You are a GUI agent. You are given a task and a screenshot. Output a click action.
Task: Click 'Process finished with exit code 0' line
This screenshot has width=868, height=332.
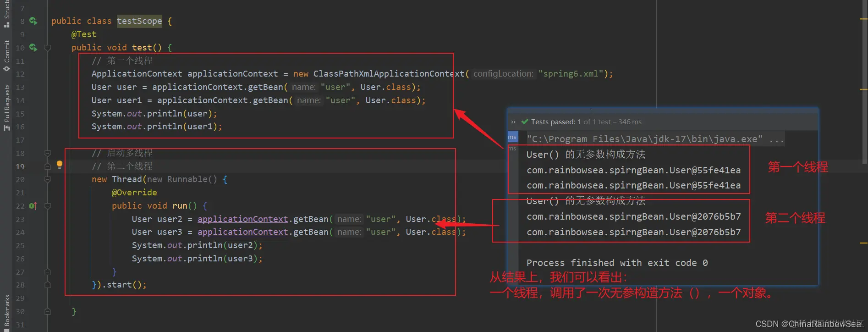617,263
